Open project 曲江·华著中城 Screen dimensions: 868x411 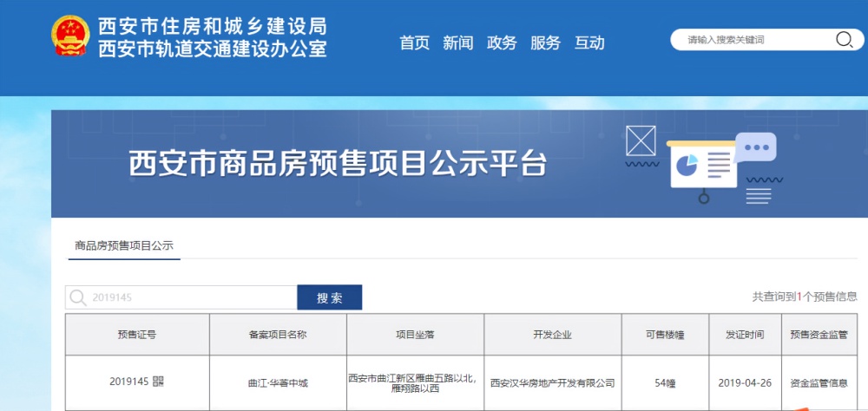pos(278,382)
